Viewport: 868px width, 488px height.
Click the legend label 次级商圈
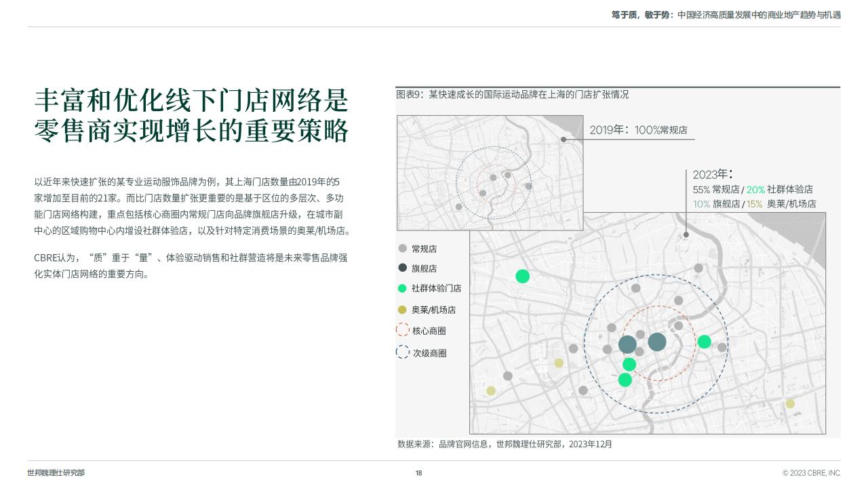[x=429, y=353]
